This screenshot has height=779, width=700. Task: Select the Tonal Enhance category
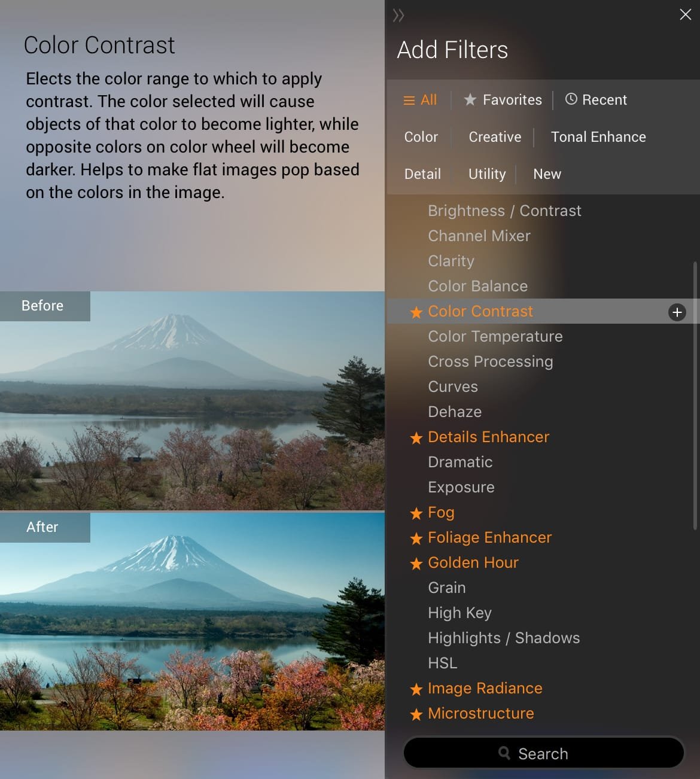point(598,137)
